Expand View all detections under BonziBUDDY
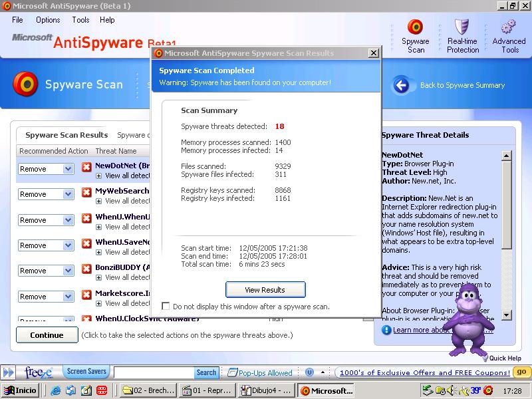 [x=98, y=277]
